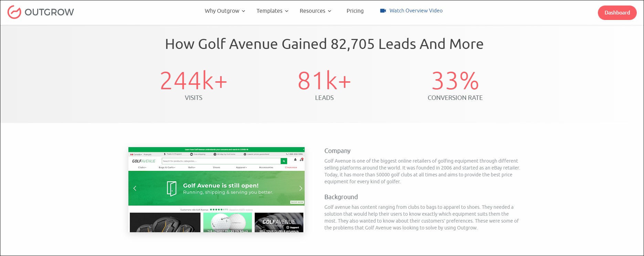Click the next slide arrow in screenshot
Viewport: 644px width, 256px height.
300,188
